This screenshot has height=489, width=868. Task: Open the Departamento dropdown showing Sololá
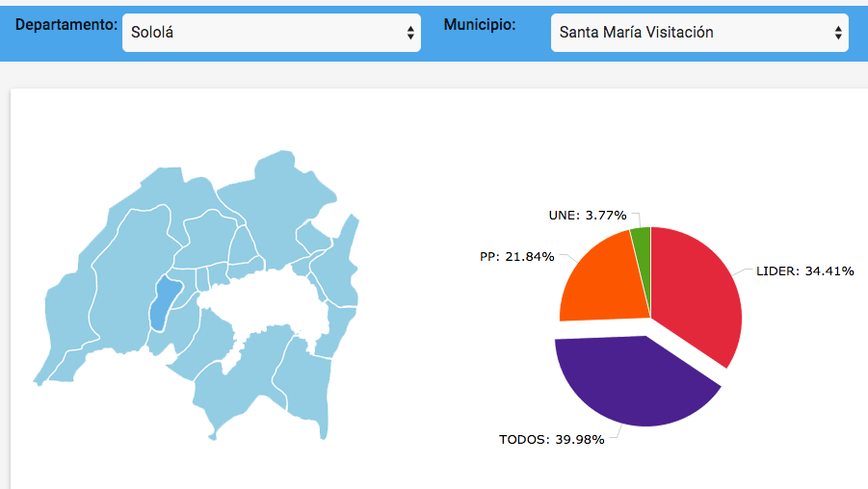click(x=260, y=33)
